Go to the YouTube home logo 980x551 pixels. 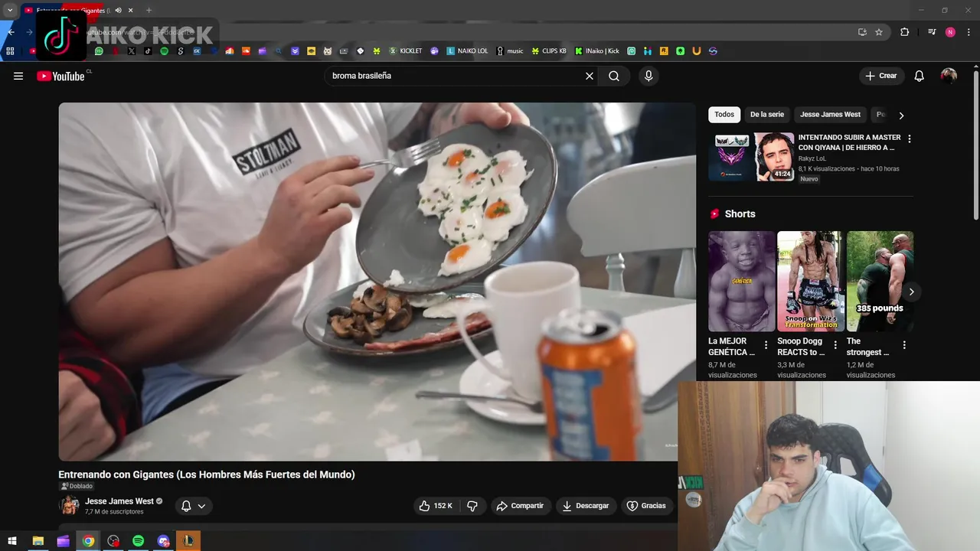60,76
